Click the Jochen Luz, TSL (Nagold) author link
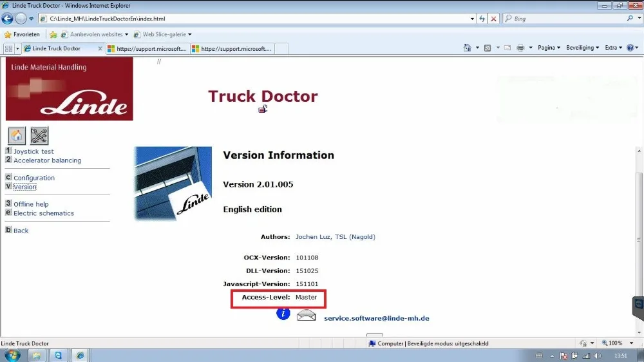This screenshot has height=362, width=644. coord(336,237)
